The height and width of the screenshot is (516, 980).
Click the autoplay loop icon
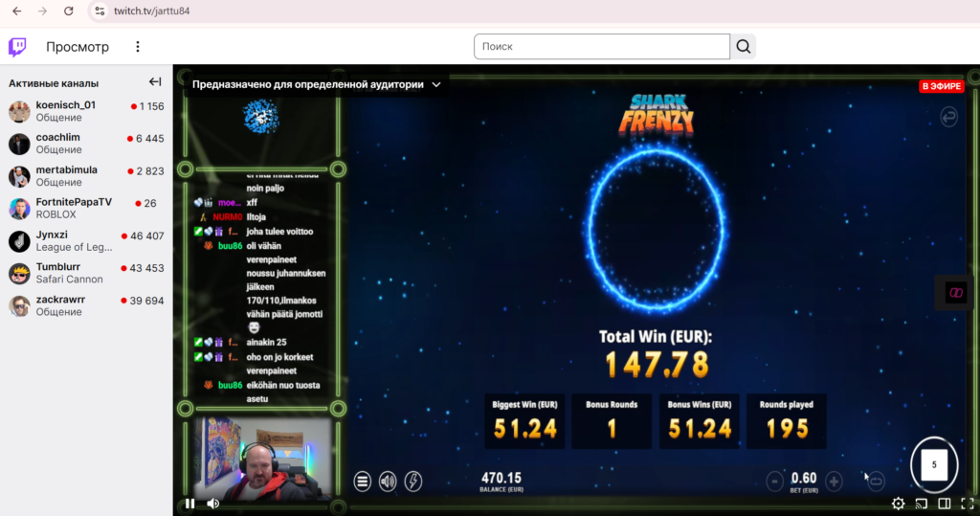tap(876, 482)
